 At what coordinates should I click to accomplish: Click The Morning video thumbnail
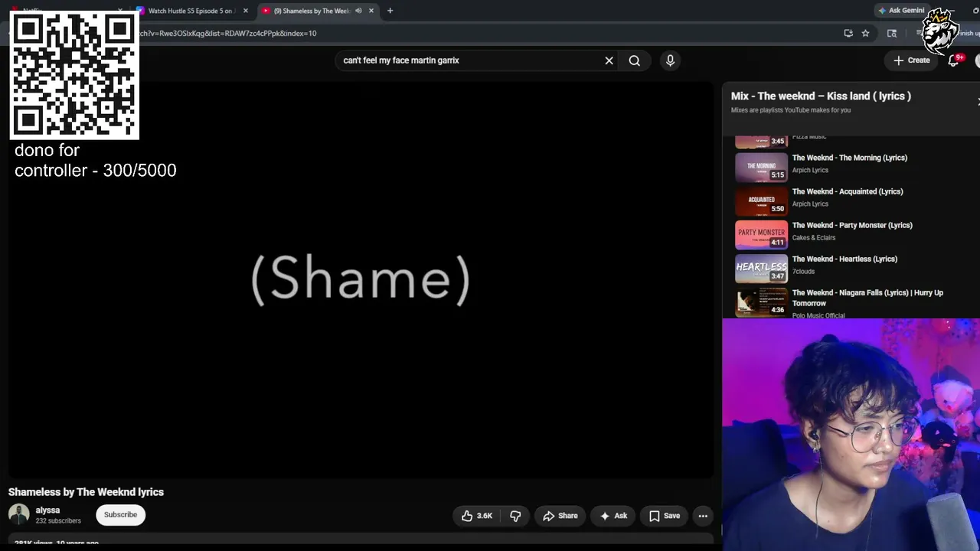(x=761, y=167)
